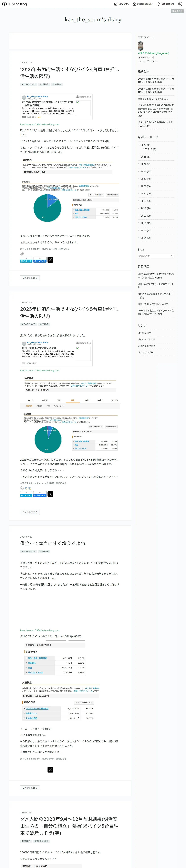Open featured article 2013年にパイプカット受けてから1年
Image resolution: width=186 pixels, height=868 pixels.
click(155, 286)
